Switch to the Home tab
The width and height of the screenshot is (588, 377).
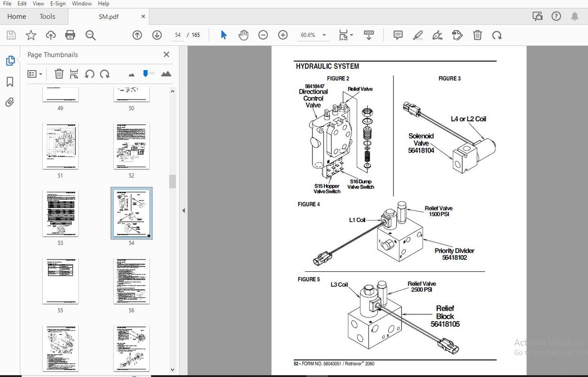(17, 16)
